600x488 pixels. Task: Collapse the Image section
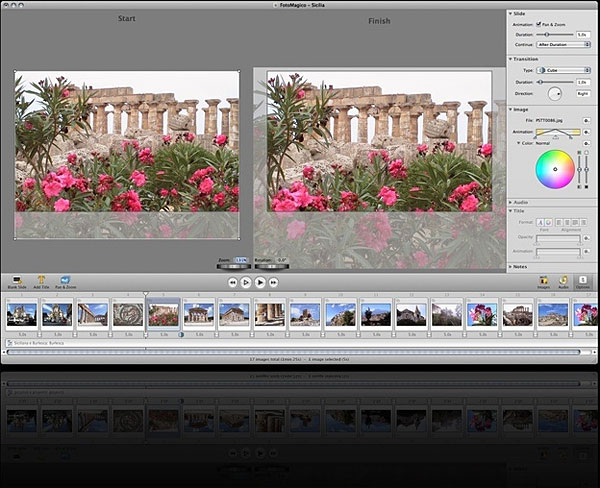tap(510, 109)
